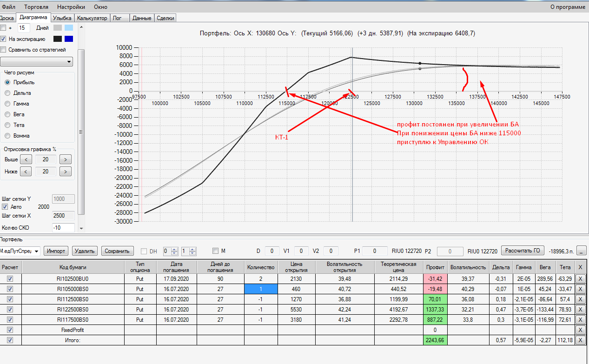Screen dimensions: 589x364
Task: Uncheck Расчет for RI122500BS0 row
Action: (x=10, y=310)
